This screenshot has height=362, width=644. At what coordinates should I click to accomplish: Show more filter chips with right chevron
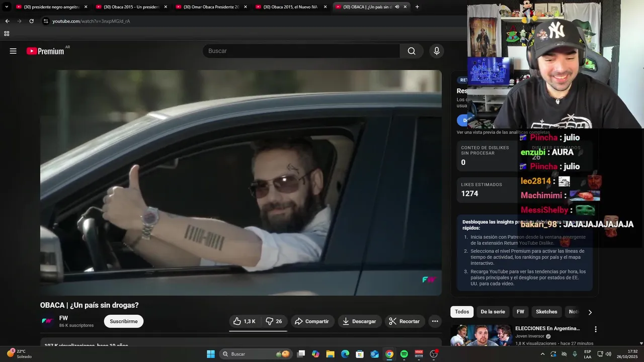click(x=590, y=312)
